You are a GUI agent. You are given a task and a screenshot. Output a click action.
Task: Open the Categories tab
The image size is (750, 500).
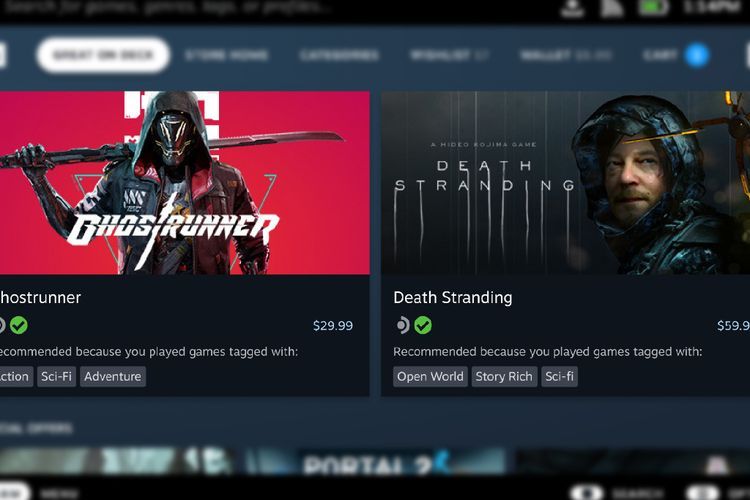pyautogui.click(x=339, y=56)
